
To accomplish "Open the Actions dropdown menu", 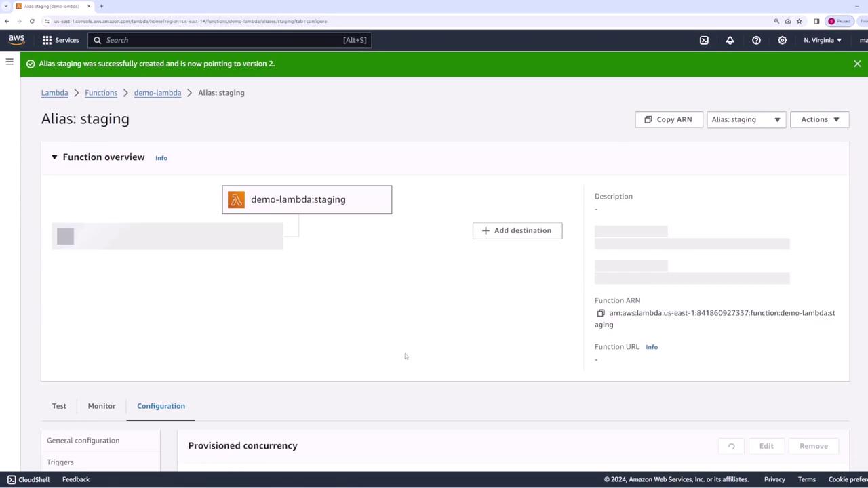I will [820, 119].
